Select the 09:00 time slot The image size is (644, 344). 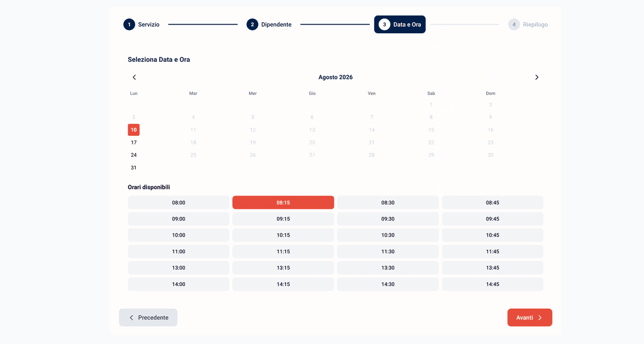click(x=179, y=219)
